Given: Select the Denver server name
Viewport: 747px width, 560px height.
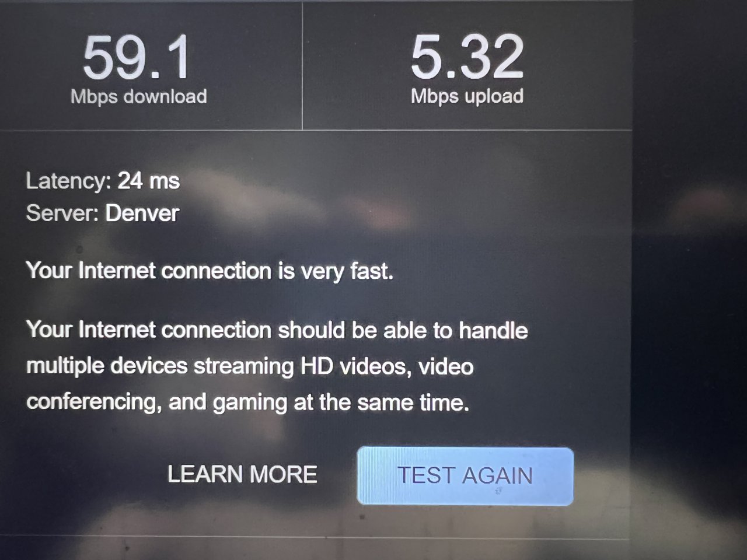Looking at the screenshot, I should tap(142, 213).
